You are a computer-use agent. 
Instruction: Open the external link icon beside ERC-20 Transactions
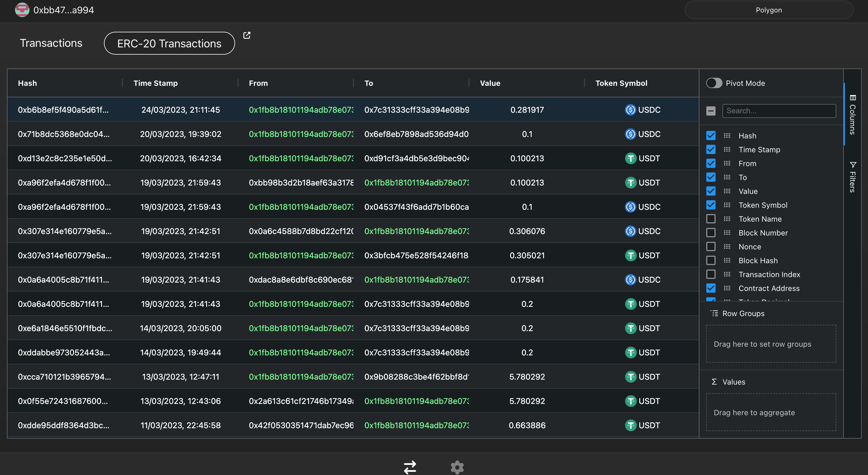pyautogui.click(x=247, y=35)
